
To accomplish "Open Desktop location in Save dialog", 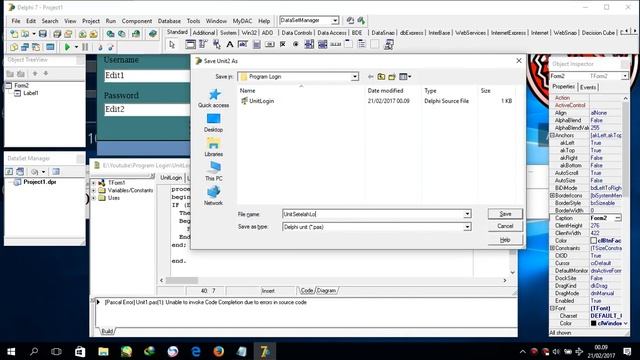I will coord(213,123).
